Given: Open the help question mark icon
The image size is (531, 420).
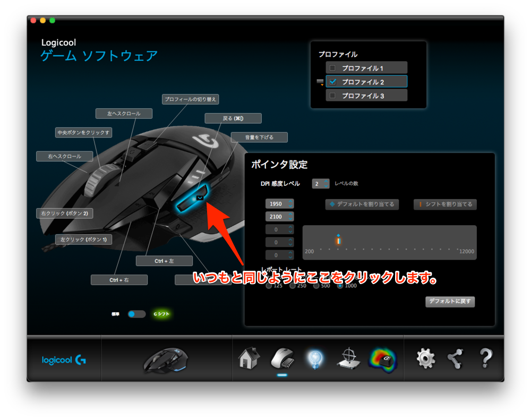Looking at the screenshot, I should (x=486, y=358).
